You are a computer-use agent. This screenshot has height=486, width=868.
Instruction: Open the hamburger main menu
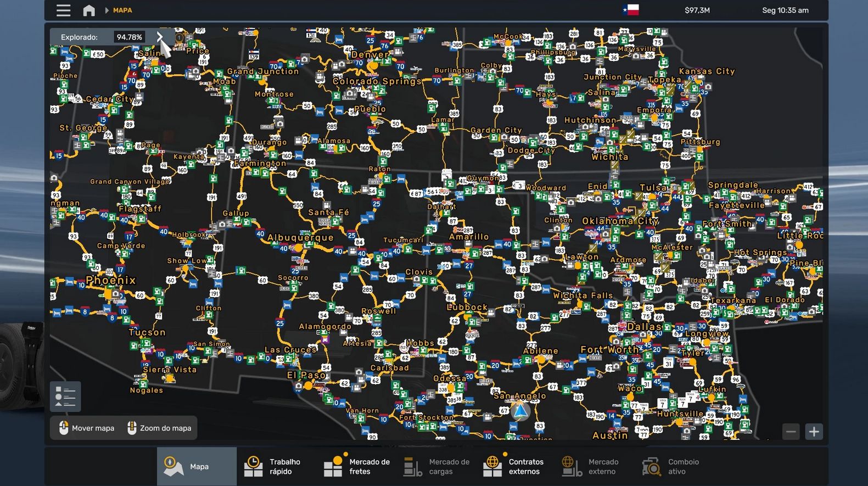point(63,10)
